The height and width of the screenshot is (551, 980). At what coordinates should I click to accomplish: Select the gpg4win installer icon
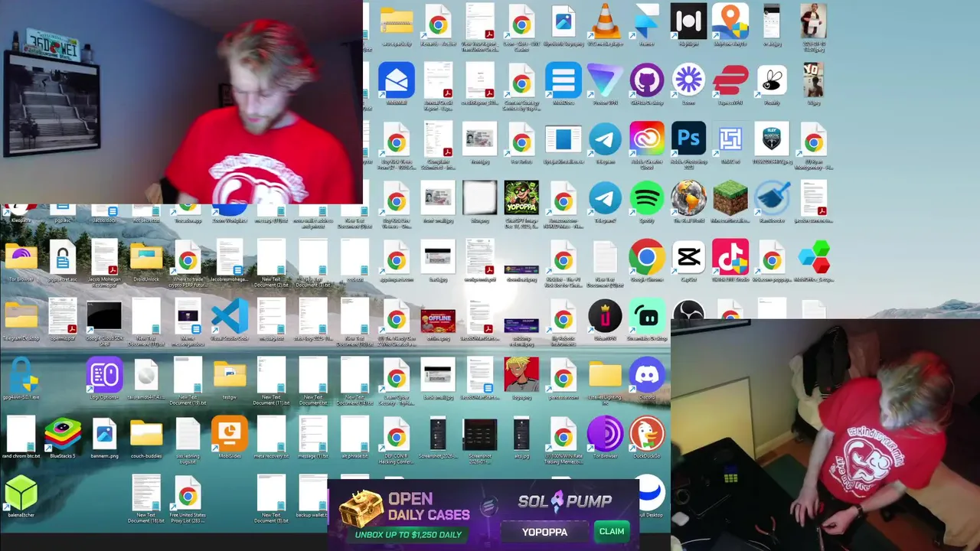(x=21, y=376)
